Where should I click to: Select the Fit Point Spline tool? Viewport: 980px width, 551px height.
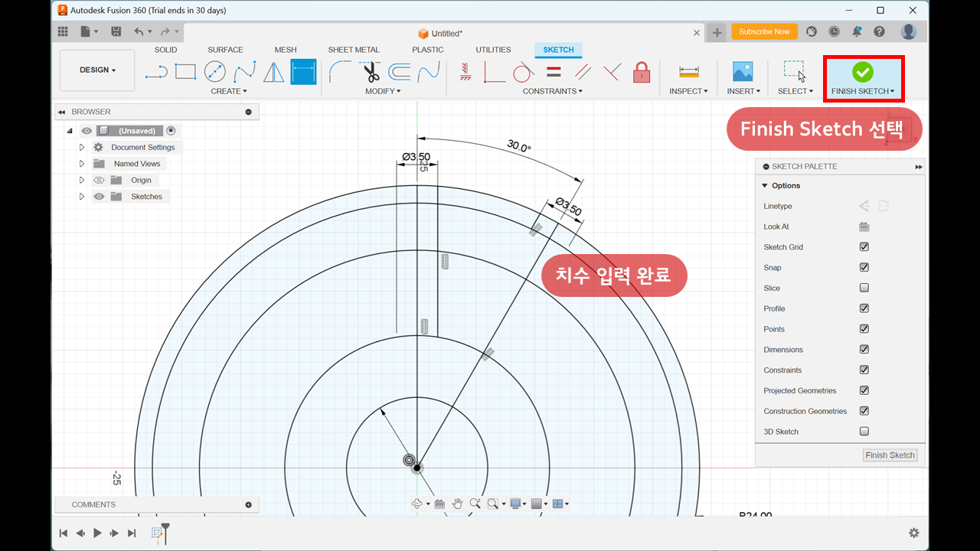tap(245, 72)
